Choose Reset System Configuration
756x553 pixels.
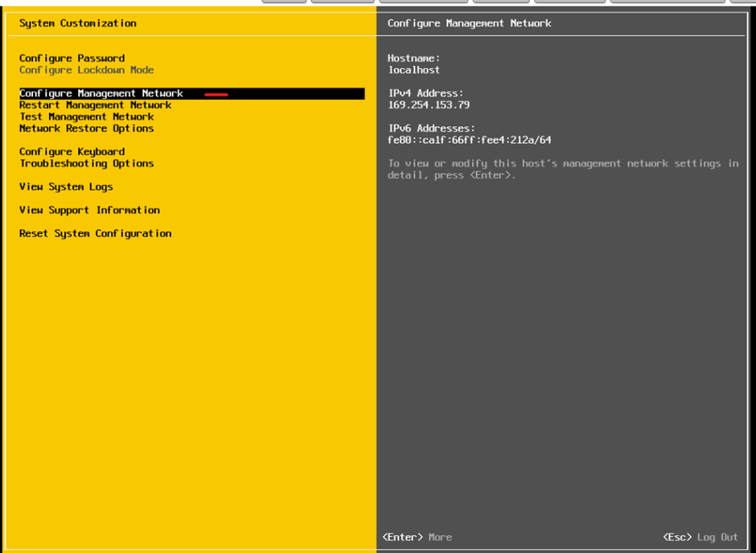click(95, 233)
